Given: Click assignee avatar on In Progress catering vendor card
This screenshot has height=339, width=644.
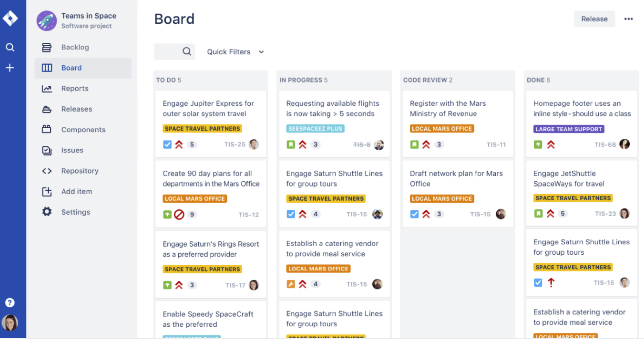Looking at the screenshot, I should click(x=377, y=284).
